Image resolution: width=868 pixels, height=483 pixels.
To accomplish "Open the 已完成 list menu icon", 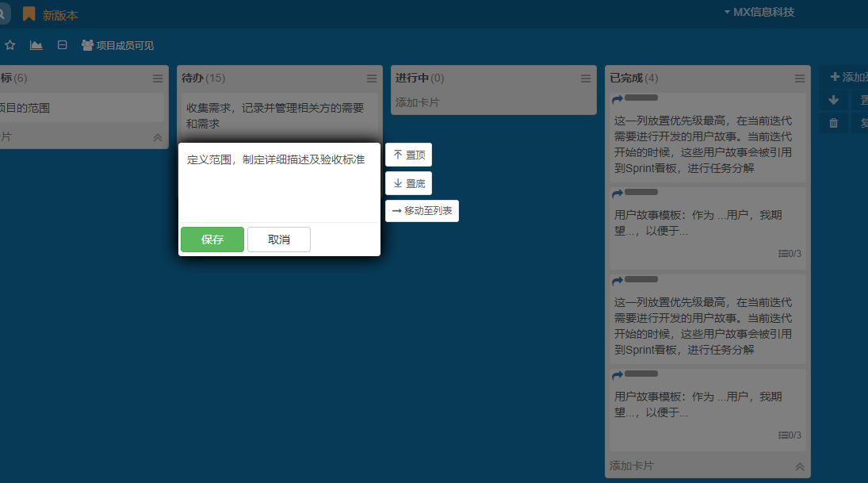I will point(800,79).
